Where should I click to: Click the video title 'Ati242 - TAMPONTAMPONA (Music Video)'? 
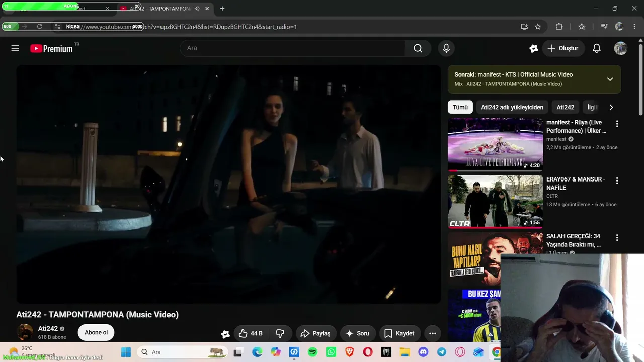click(x=98, y=315)
